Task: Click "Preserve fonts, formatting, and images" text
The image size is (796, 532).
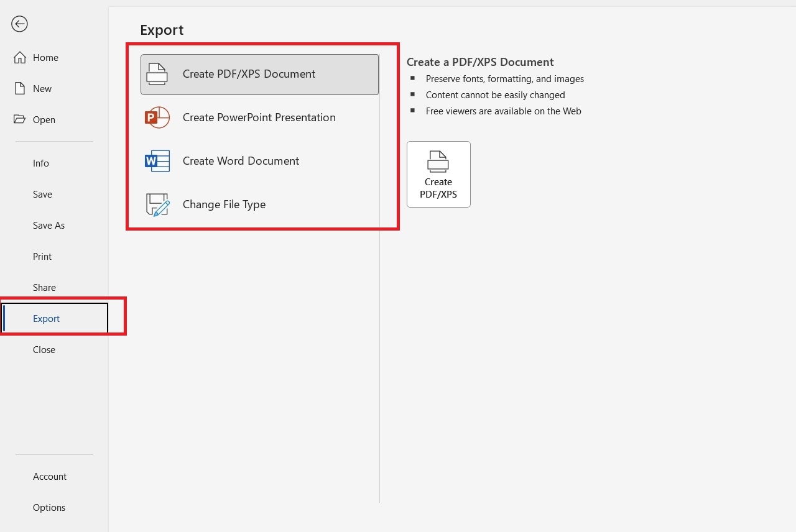Action: coord(505,79)
